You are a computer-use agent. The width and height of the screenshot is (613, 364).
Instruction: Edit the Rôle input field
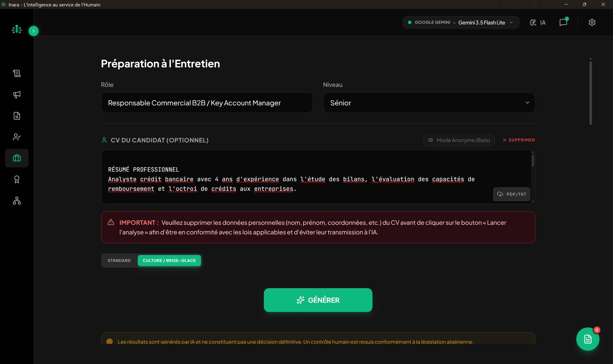(x=207, y=103)
